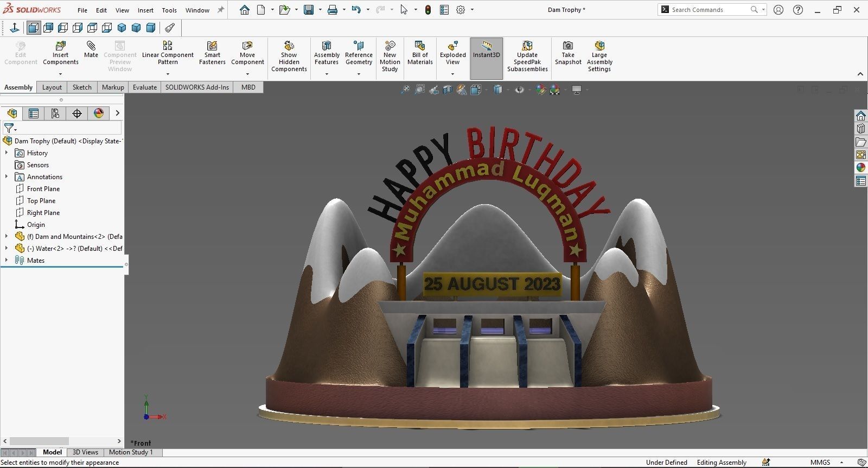Open Reference Geometry
Viewport: 868px width, 468px height.
click(x=359, y=53)
